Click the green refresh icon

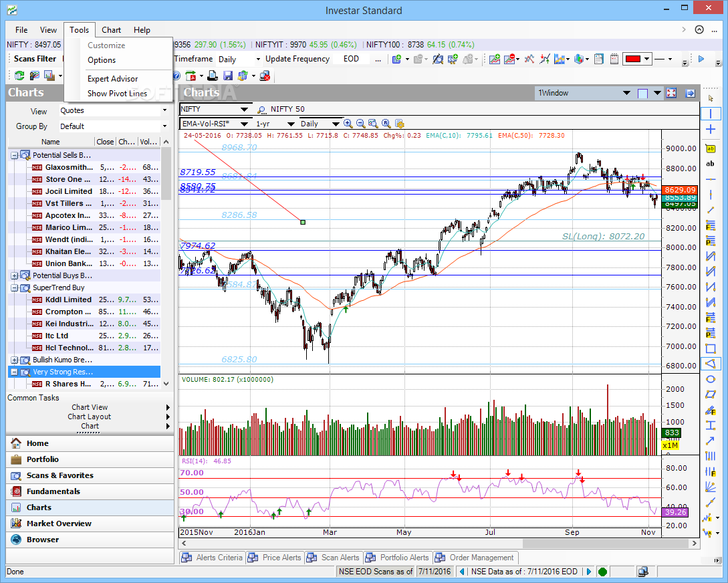19,76
